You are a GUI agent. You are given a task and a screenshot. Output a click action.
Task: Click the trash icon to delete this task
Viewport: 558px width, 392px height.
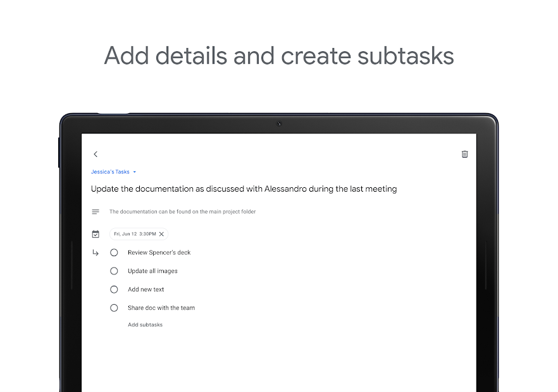464,154
